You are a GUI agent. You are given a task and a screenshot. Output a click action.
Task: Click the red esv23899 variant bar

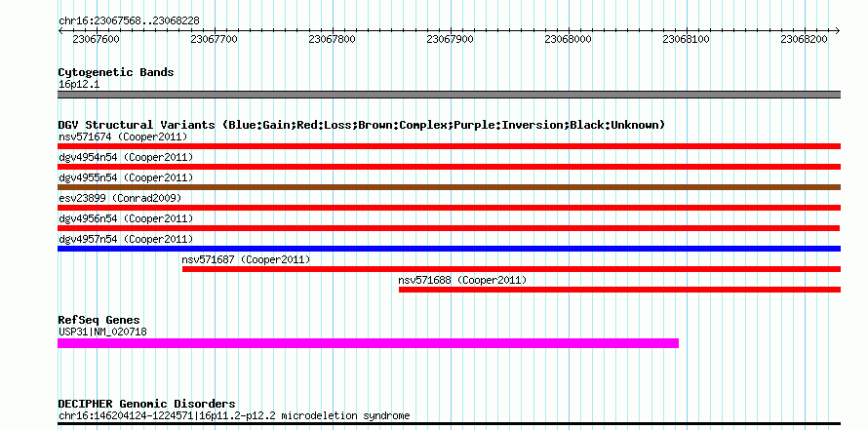pyautogui.click(x=449, y=208)
